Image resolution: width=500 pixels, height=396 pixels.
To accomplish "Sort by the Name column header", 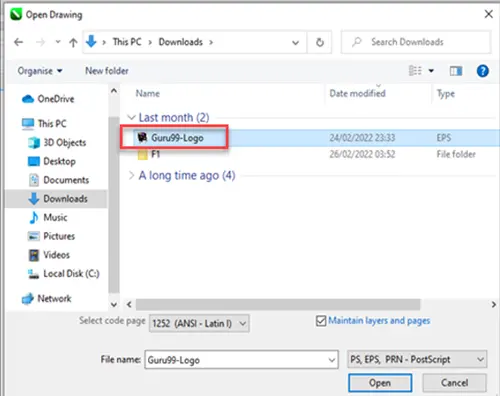I will click(x=147, y=94).
